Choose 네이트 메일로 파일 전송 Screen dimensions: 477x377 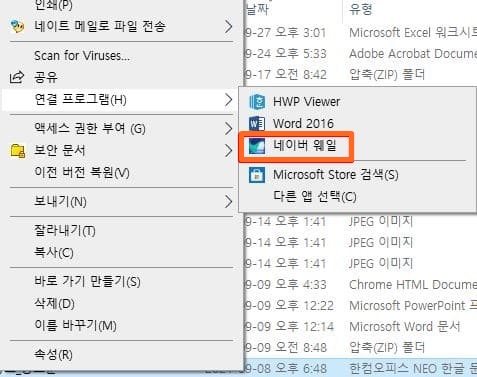point(100,26)
